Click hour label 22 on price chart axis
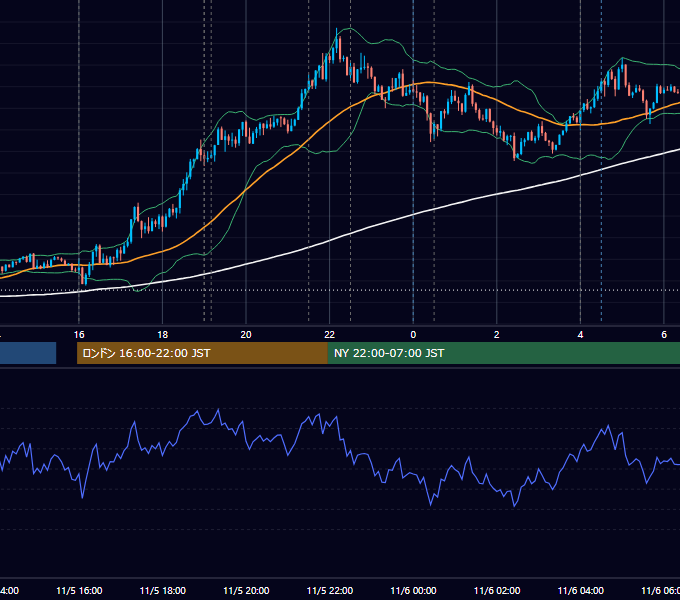The height and width of the screenshot is (600, 680). pos(330,335)
